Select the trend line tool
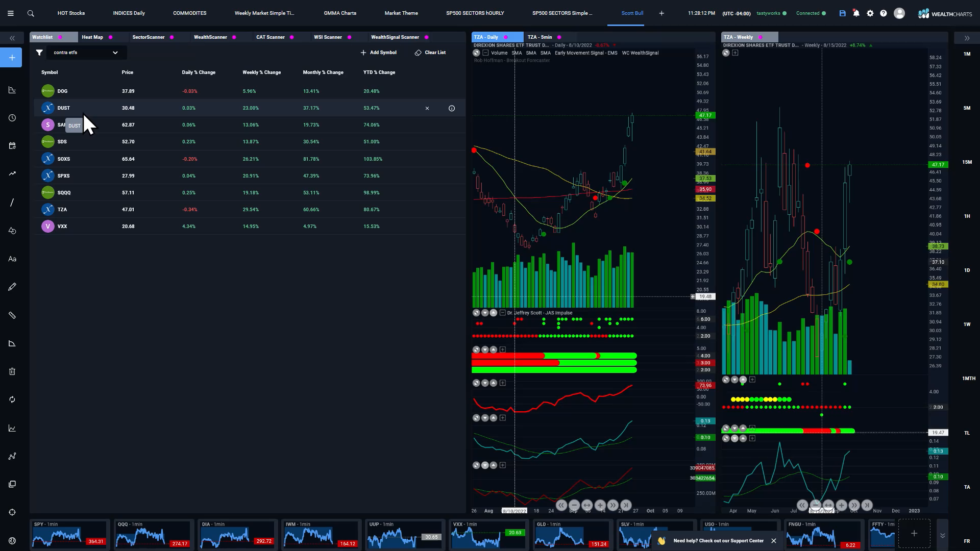 [12, 174]
